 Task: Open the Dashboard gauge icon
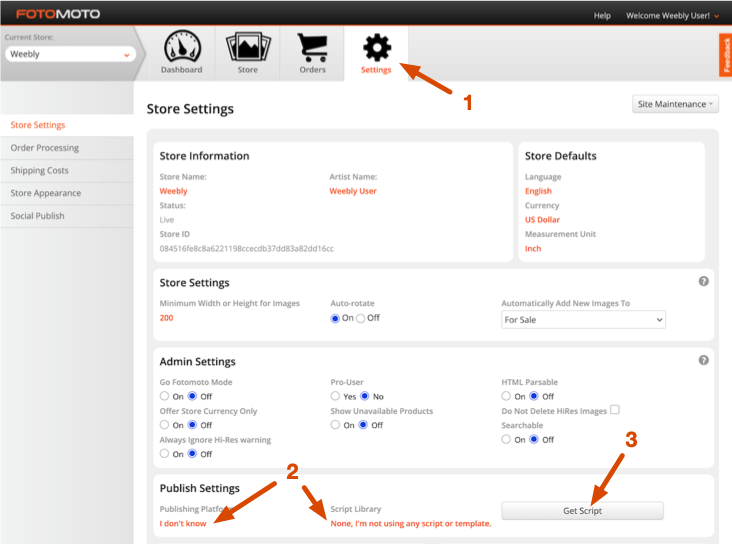(x=182, y=47)
